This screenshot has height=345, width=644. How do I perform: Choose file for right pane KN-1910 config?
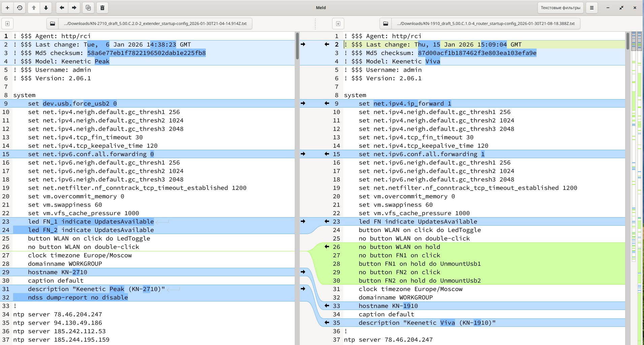(485, 24)
